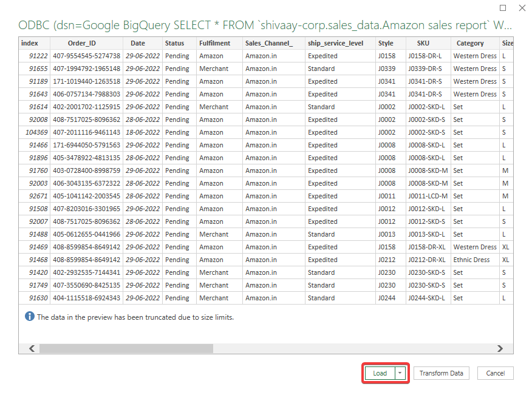This screenshot has width=532, height=398.
Task: Maximize the dialog window
Action: tap(503, 8)
